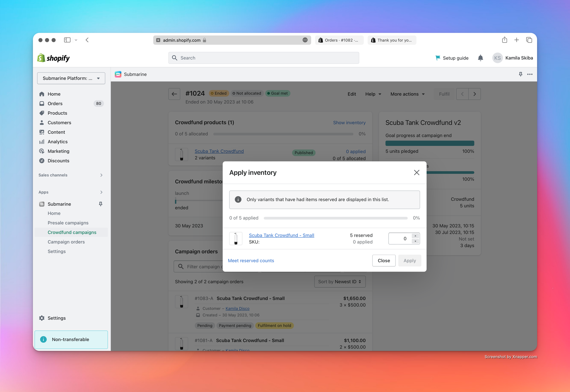The width and height of the screenshot is (570, 392).
Task: Click the Submarine app header icon
Action: (118, 74)
